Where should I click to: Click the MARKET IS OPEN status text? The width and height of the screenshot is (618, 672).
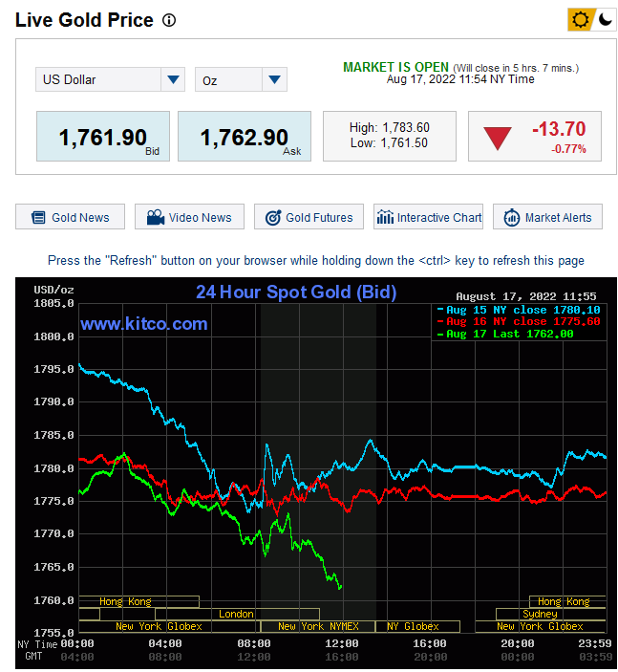[x=395, y=67]
